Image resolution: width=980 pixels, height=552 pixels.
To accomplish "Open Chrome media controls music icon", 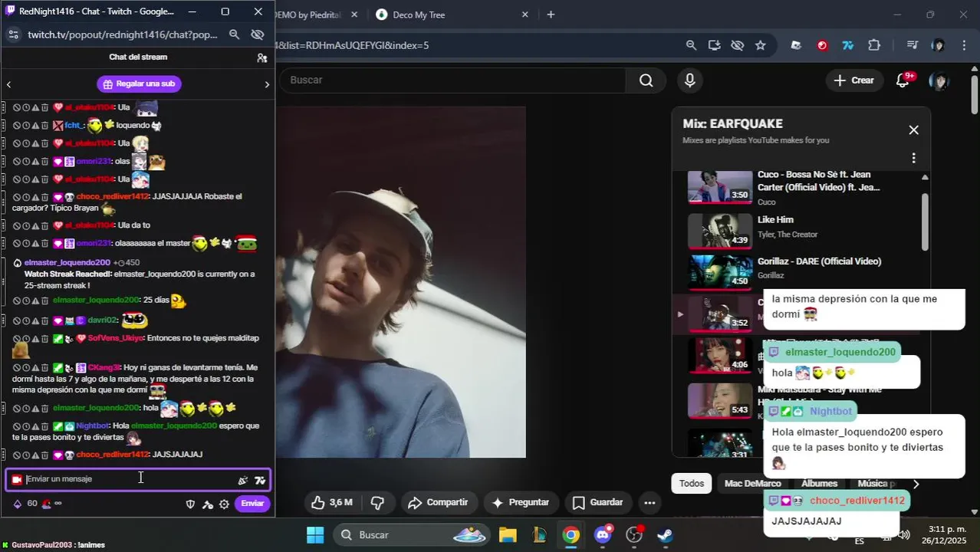I will 912,45.
